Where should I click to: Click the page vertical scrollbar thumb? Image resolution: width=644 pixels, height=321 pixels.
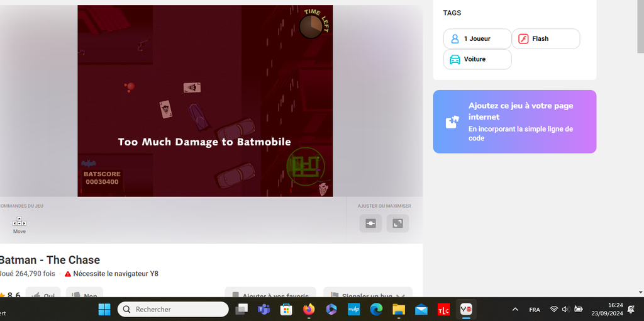coord(640,26)
